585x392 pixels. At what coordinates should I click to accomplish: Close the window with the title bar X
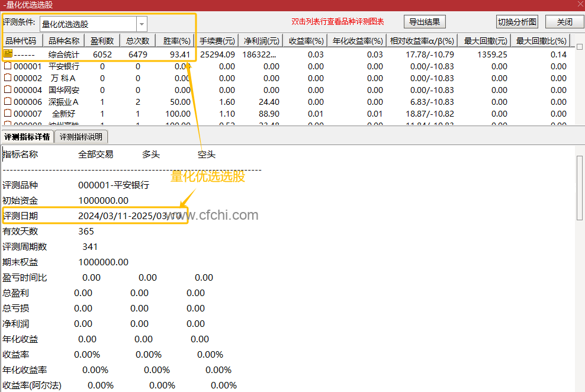click(x=580, y=4)
